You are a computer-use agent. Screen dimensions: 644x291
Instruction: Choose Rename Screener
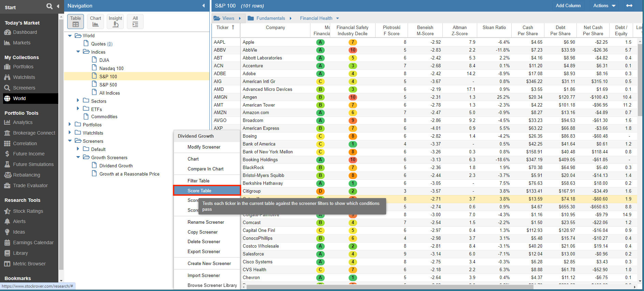click(x=207, y=222)
